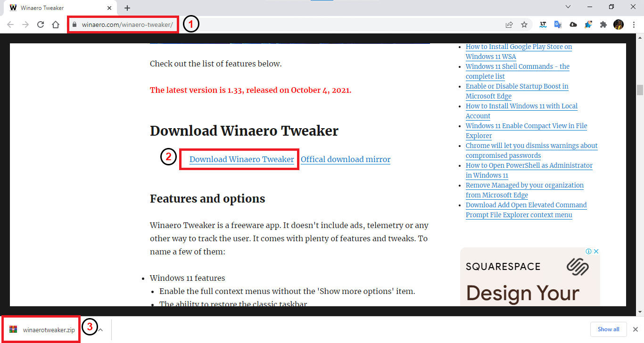The width and height of the screenshot is (644, 343).
Task: Open Enable or Disable Startup Boost link
Action: (x=517, y=91)
